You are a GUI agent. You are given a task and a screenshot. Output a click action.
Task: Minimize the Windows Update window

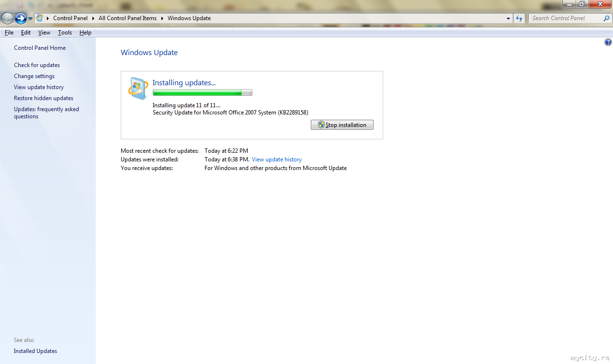pos(569,4)
